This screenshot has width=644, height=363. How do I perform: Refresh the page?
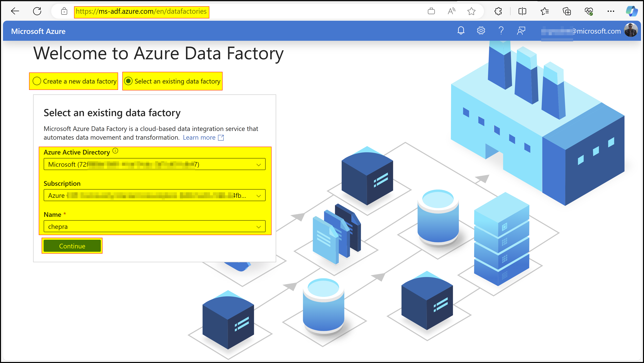pos(37,11)
